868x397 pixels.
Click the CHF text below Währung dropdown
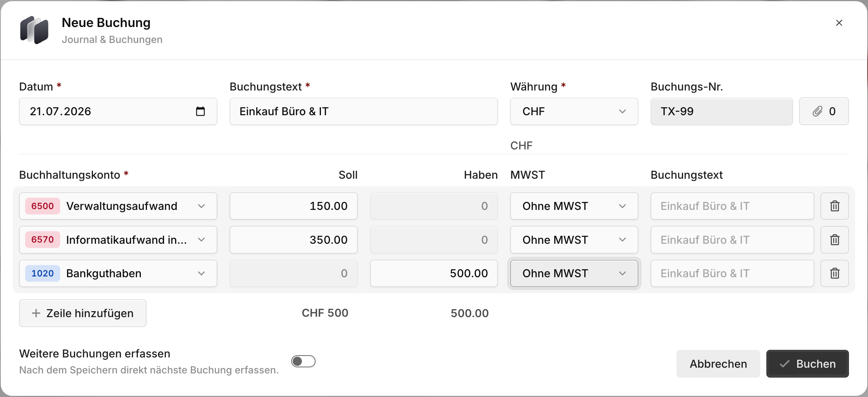521,146
